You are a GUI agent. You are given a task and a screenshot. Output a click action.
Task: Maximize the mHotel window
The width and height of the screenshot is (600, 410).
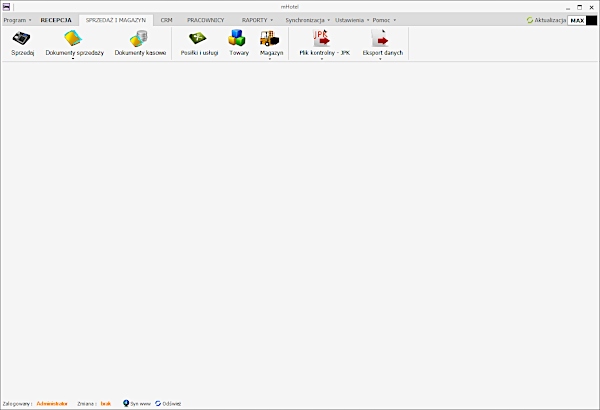pos(579,7)
